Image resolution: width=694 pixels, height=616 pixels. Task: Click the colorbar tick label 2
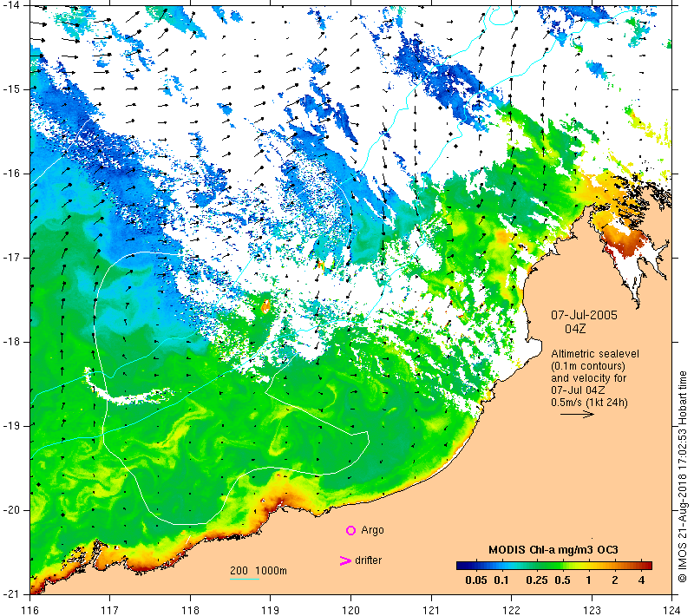(615, 580)
